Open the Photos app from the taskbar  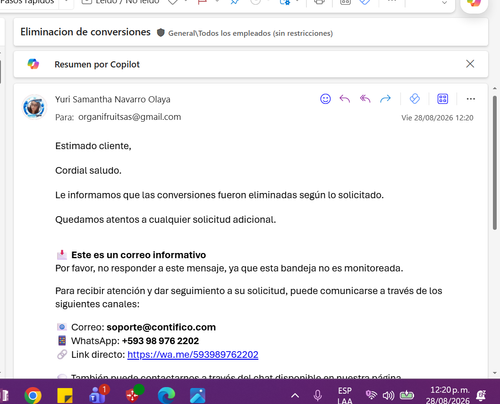pos(198,396)
